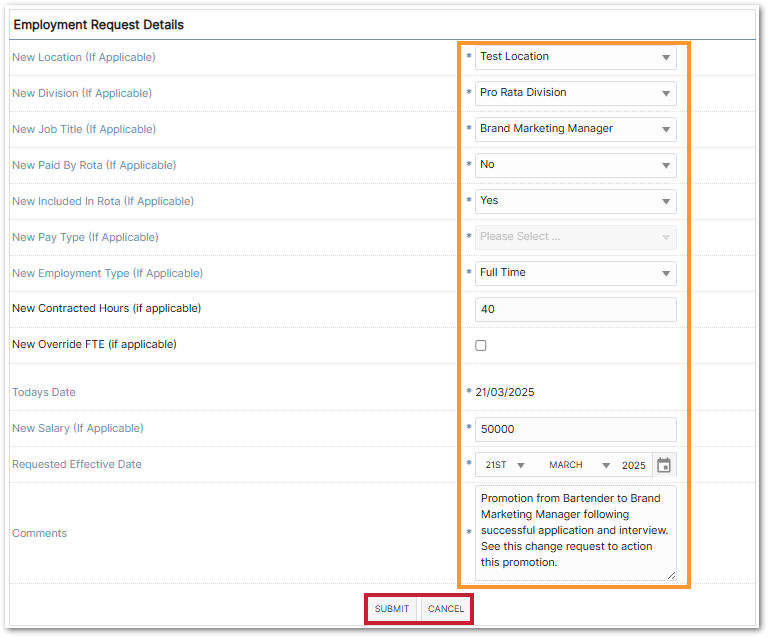Open the New Location dropdown
769x637 pixels.
coord(575,57)
